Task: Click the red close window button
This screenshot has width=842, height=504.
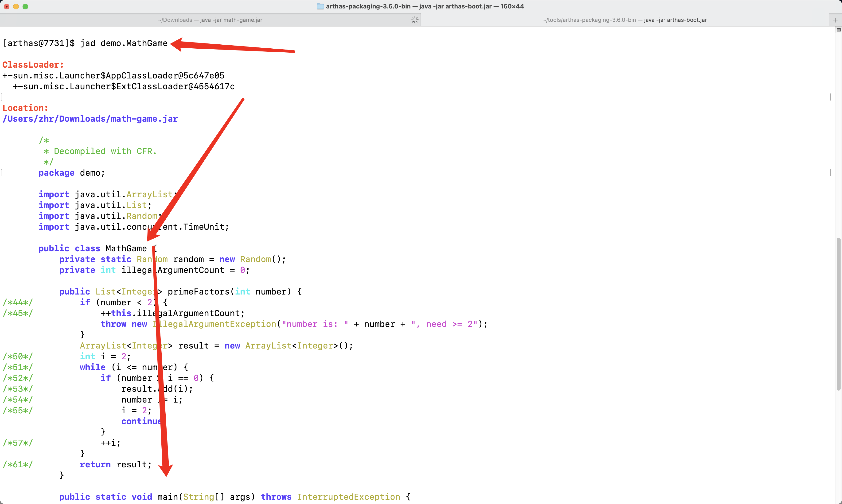Action: 6,6
